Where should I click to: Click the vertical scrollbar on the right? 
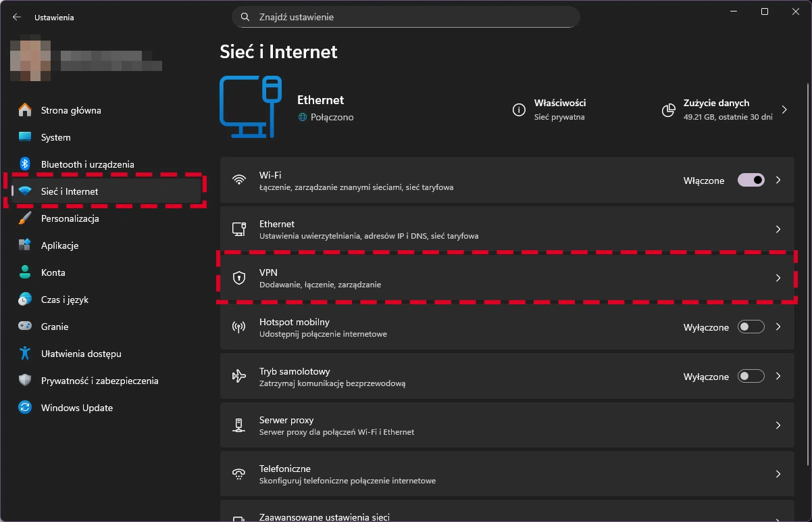coord(808,270)
